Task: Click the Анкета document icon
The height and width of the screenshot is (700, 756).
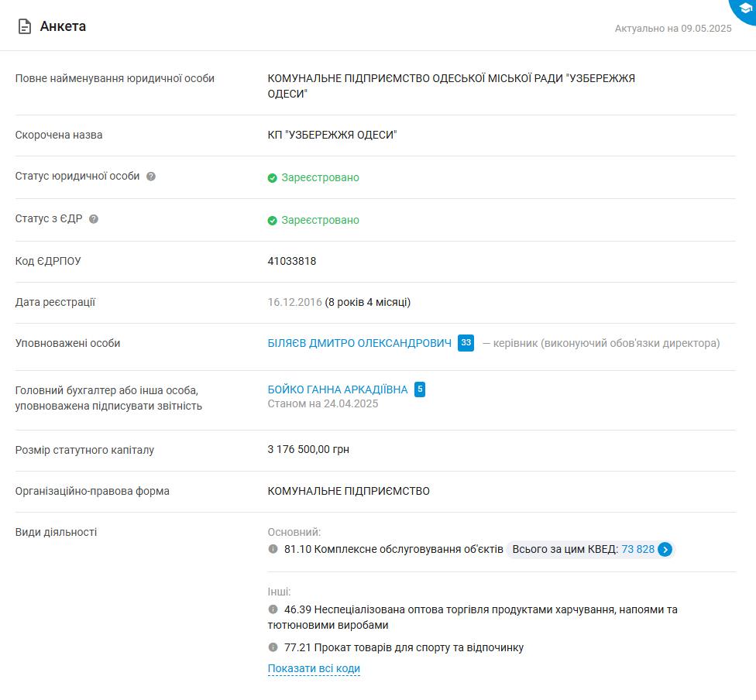Action: tap(25, 26)
